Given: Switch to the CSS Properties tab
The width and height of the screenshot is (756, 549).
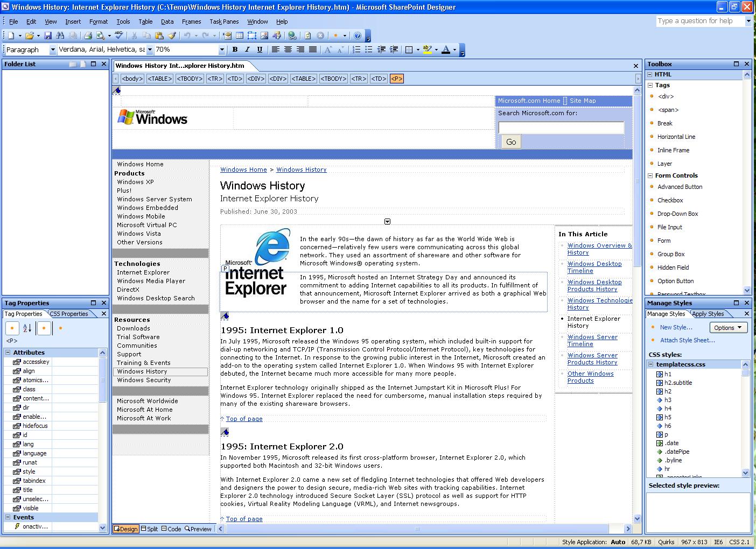Looking at the screenshot, I should click(x=69, y=314).
